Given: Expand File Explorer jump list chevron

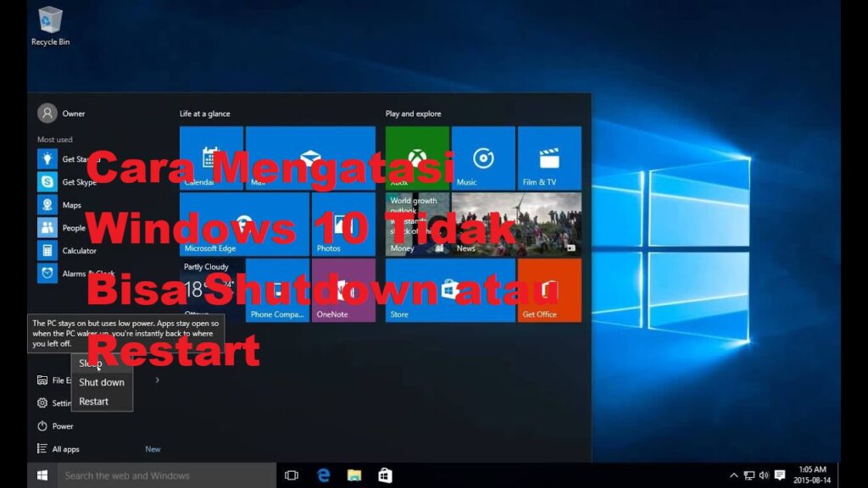Looking at the screenshot, I should (x=157, y=380).
